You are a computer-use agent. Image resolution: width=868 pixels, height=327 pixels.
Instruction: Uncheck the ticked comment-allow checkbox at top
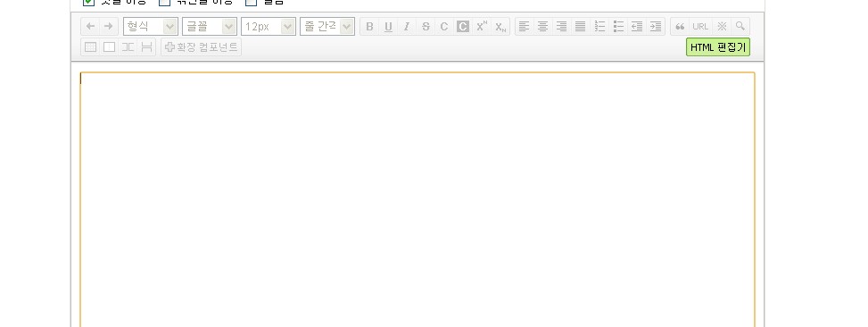(88, 2)
